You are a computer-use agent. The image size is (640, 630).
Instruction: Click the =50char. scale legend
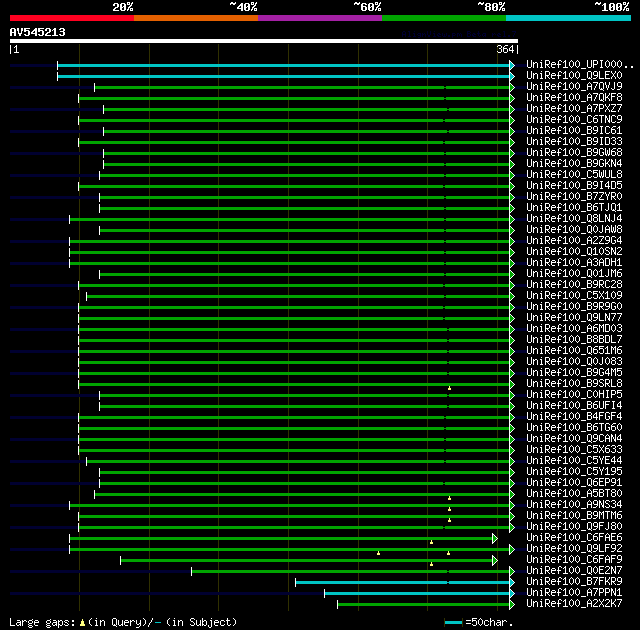tap(479, 622)
